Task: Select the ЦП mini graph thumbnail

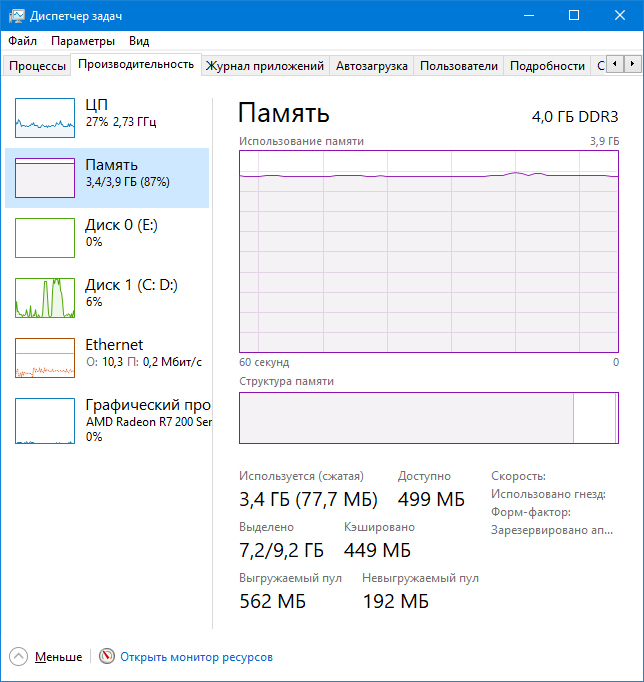Action: point(45,118)
